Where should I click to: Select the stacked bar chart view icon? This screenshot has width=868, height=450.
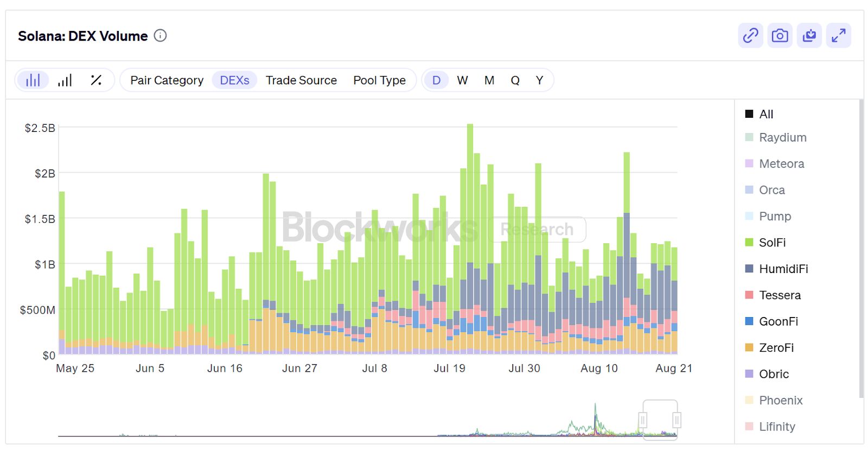[33, 80]
